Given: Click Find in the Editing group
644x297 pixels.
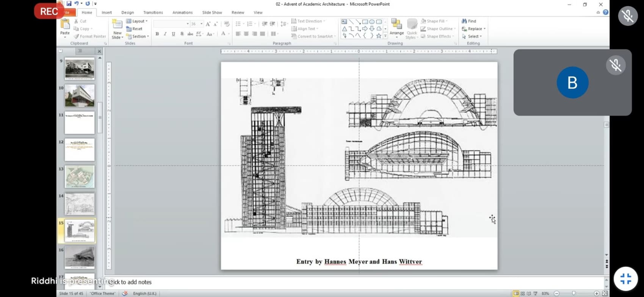Looking at the screenshot, I should (x=469, y=21).
